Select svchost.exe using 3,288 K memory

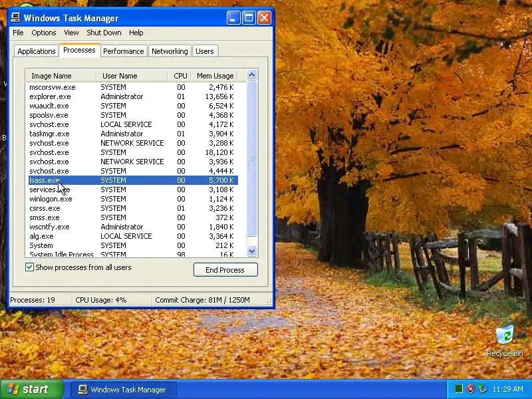click(x=133, y=143)
